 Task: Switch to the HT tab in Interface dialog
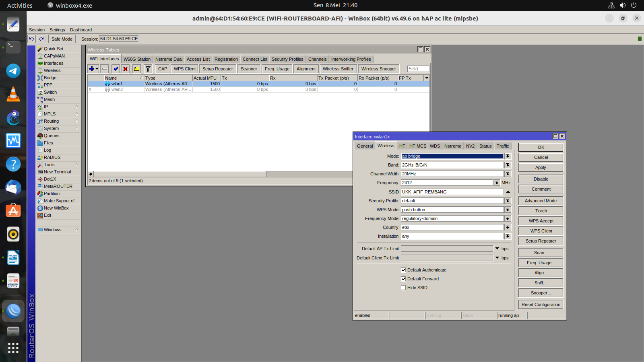pyautogui.click(x=402, y=146)
